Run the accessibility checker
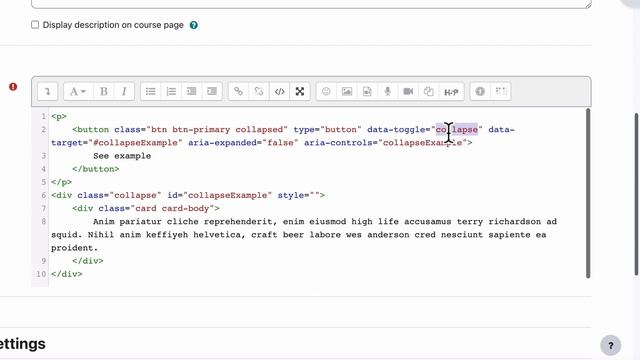The height and width of the screenshot is (360, 640). (480, 91)
